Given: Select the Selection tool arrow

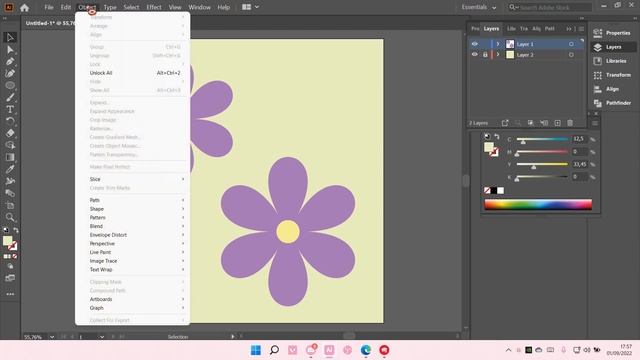Looking at the screenshot, I should [10, 38].
